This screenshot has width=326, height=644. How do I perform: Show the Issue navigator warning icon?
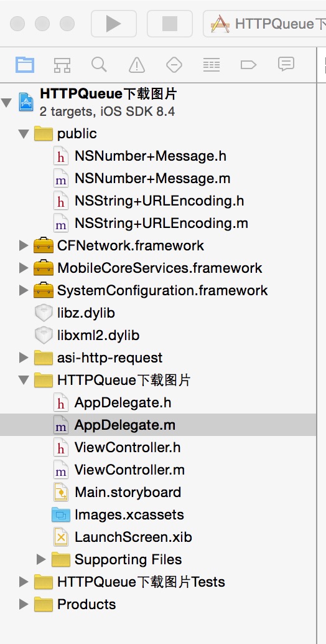coord(136,65)
